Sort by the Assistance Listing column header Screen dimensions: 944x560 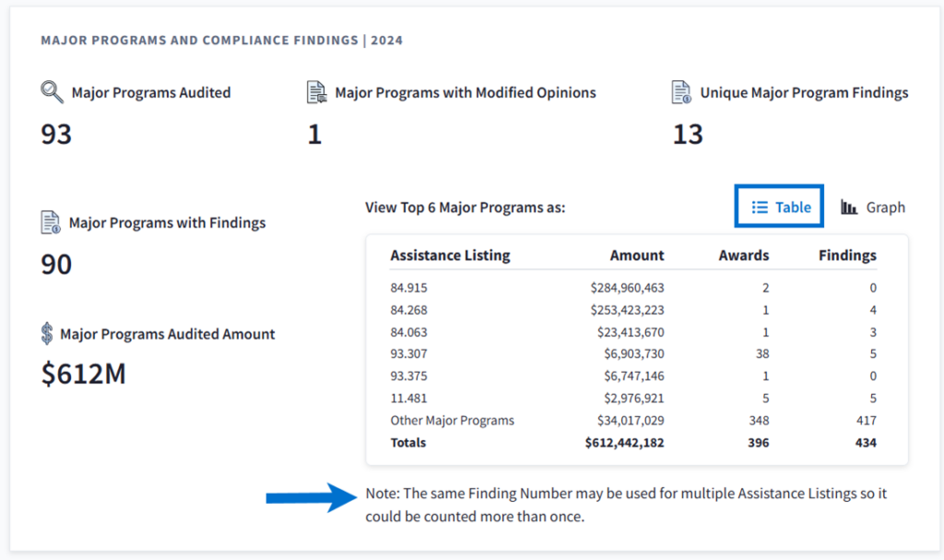[x=450, y=255]
